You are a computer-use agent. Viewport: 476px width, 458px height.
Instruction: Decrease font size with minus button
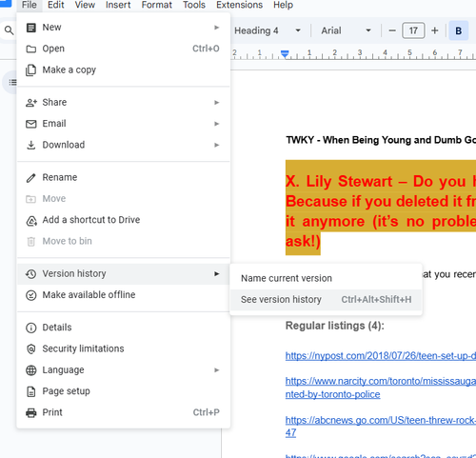pyautogui.click(x=392, y=30)
